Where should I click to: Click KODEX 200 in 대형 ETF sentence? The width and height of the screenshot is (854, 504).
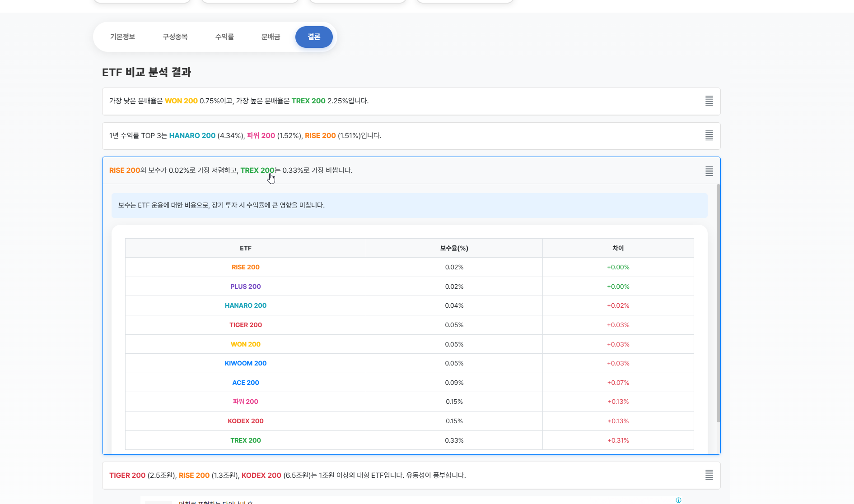coord(261,476)
